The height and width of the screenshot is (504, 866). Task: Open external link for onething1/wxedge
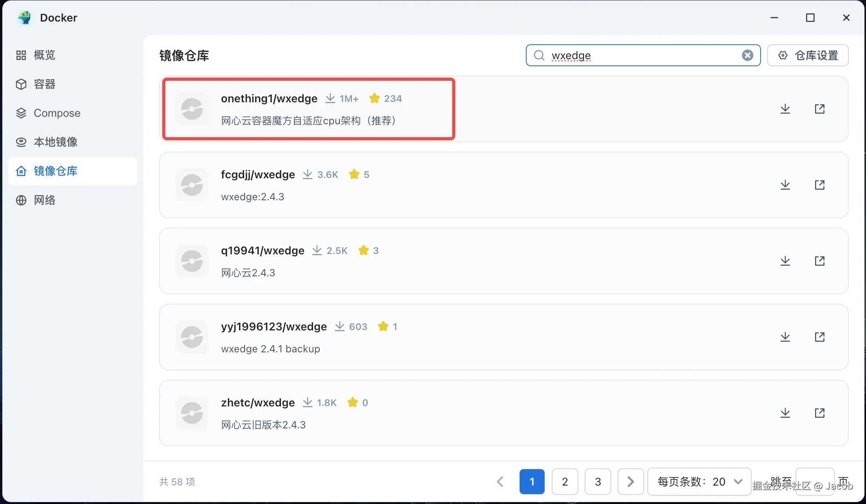(819, 109)
